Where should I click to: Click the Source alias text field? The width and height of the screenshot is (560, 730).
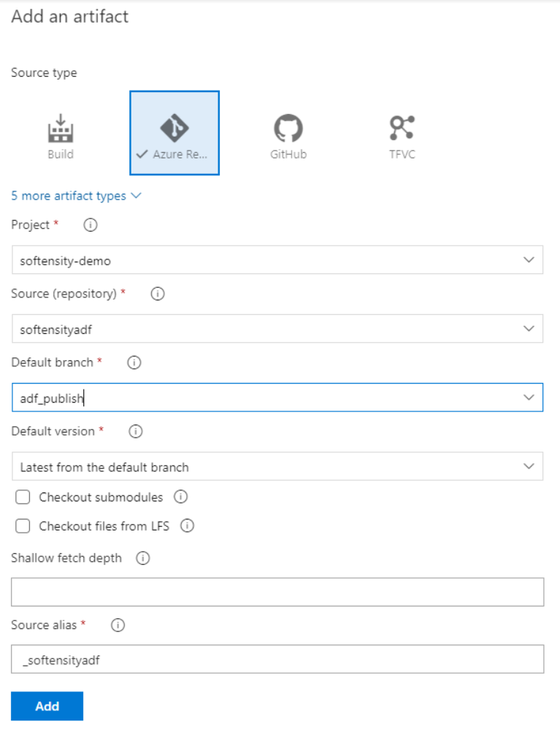[x=277, y=658]
